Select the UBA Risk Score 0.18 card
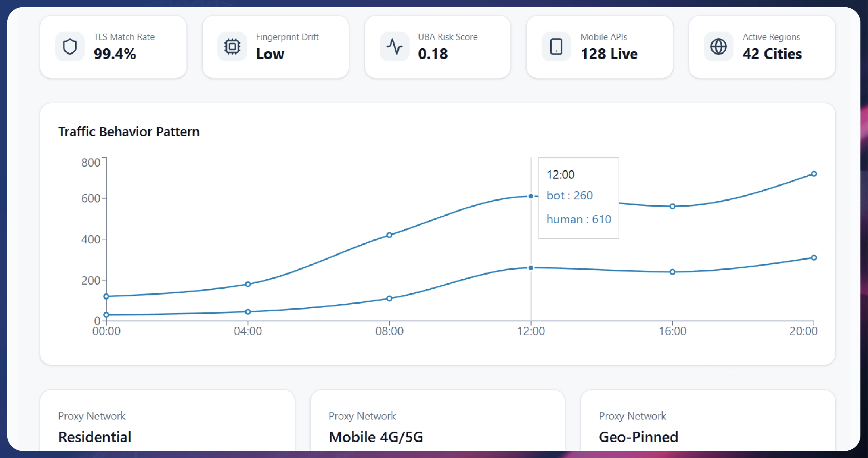Screen dimensions: 868x458 click(x=438, y=46)
